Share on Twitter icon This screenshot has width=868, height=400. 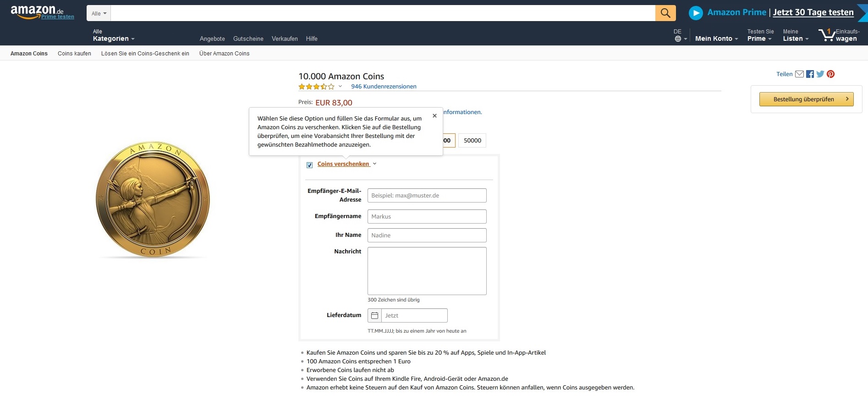tap(820, 74)
